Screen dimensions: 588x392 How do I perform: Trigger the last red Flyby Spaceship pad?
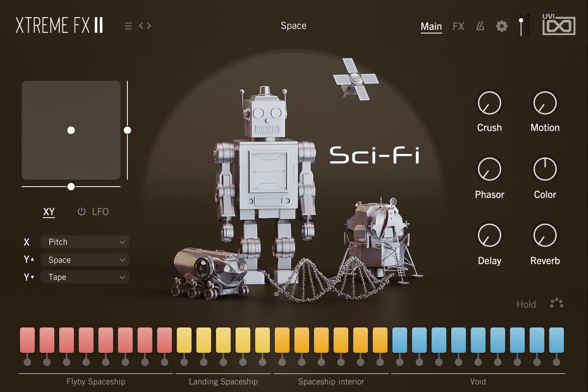(x=165, y=340)
